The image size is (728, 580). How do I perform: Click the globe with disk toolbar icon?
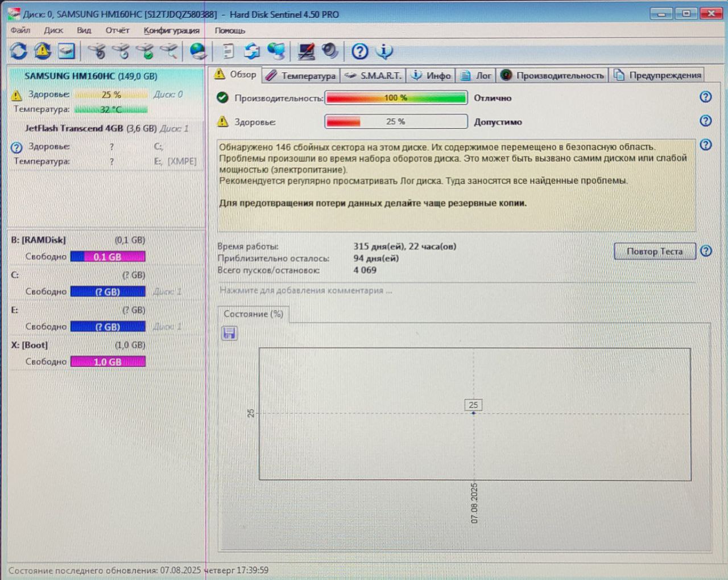[198, 51]
